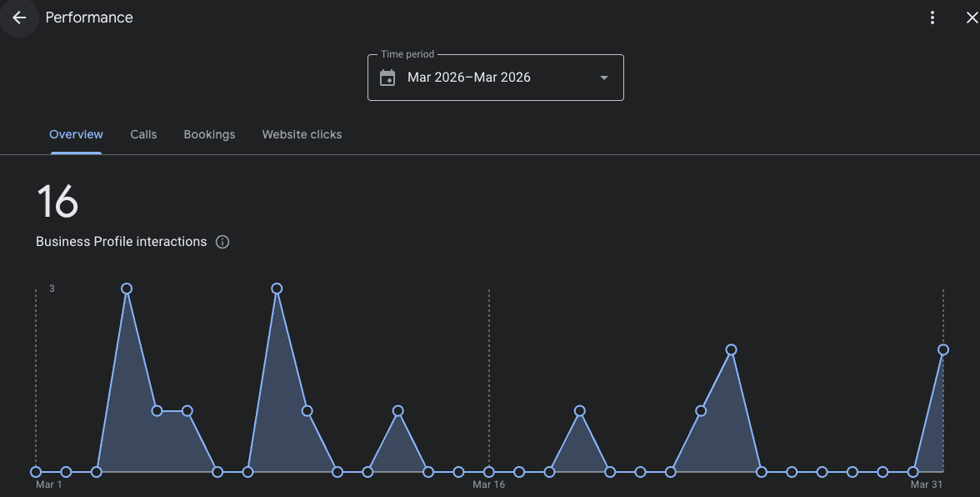Select the data point on the Mar 16 gridline
This screenshot has height=497, width=980.
489,472
